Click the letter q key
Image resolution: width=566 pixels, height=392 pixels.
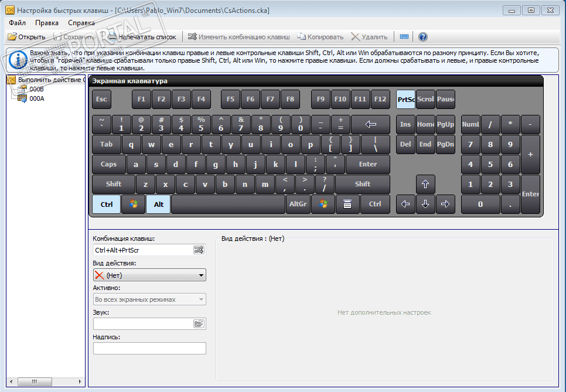[131, 144]
